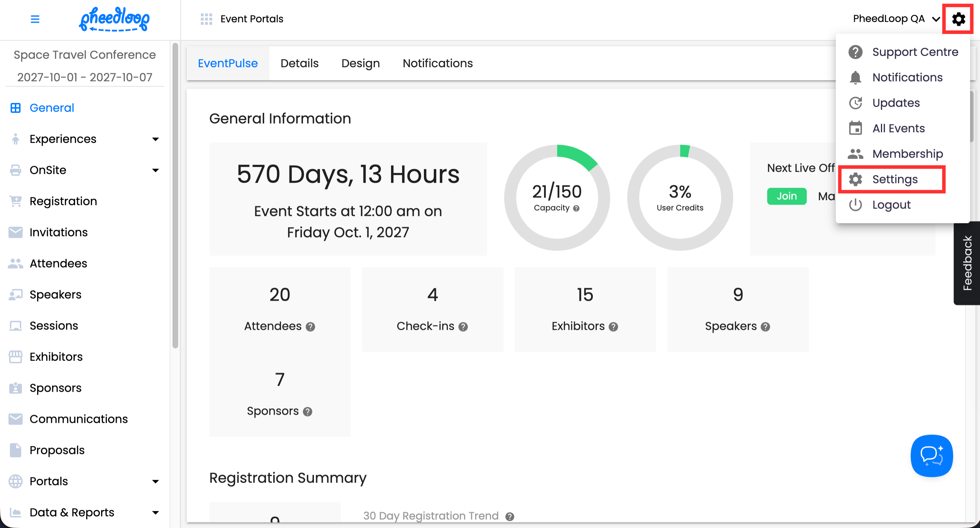Open the chat support bubble icon

click(x=931, y=455)
